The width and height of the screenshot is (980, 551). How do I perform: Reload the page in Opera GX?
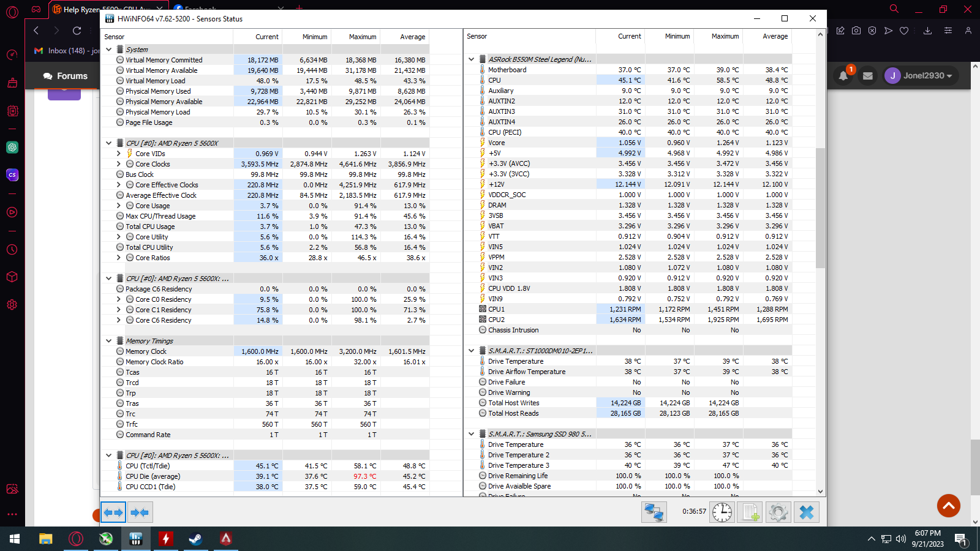(77, 31)
